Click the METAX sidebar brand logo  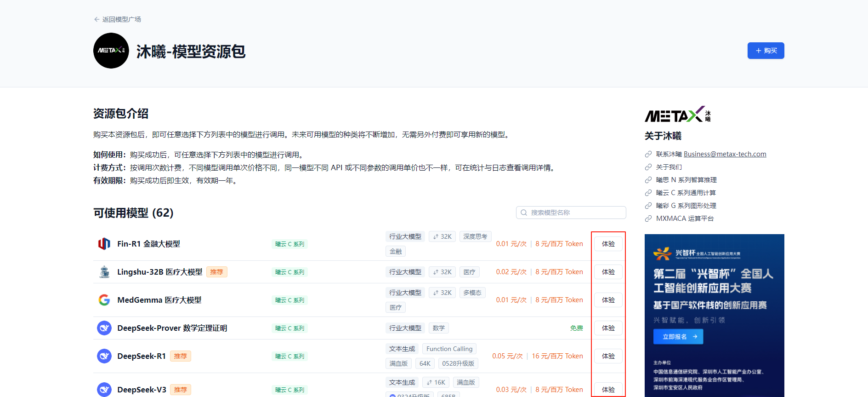click(x=678, y=115)
